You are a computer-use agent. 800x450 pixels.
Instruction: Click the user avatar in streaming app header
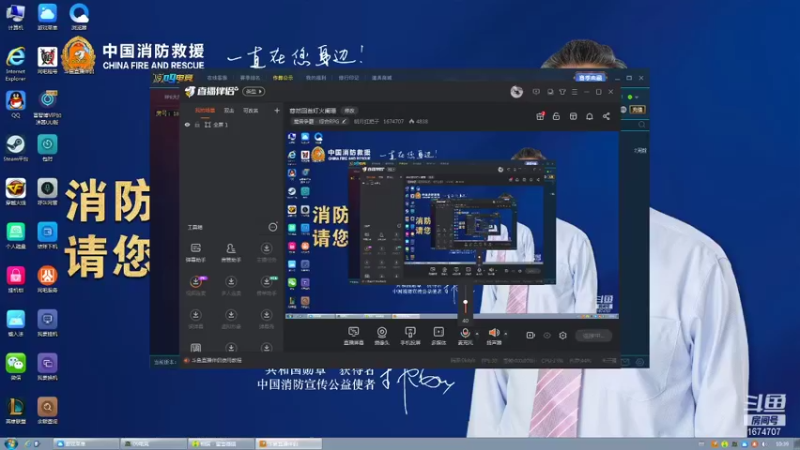[517, 92]
